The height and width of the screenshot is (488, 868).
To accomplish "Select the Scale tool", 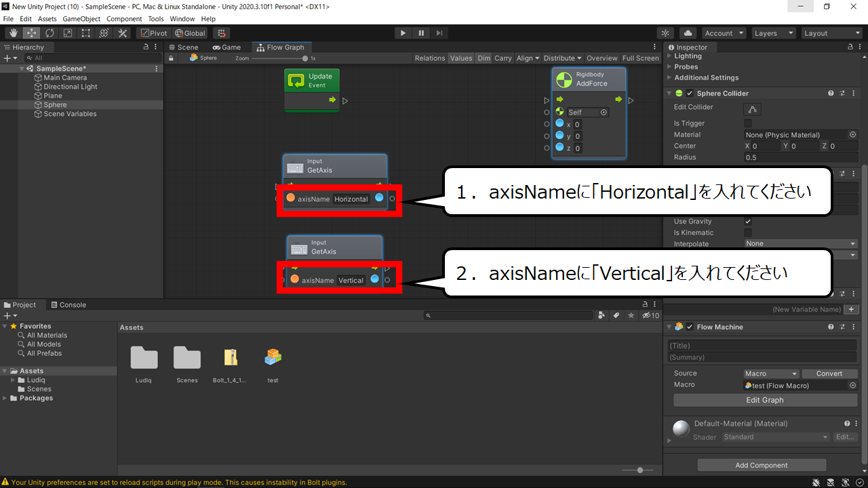I will pos(68,33).
